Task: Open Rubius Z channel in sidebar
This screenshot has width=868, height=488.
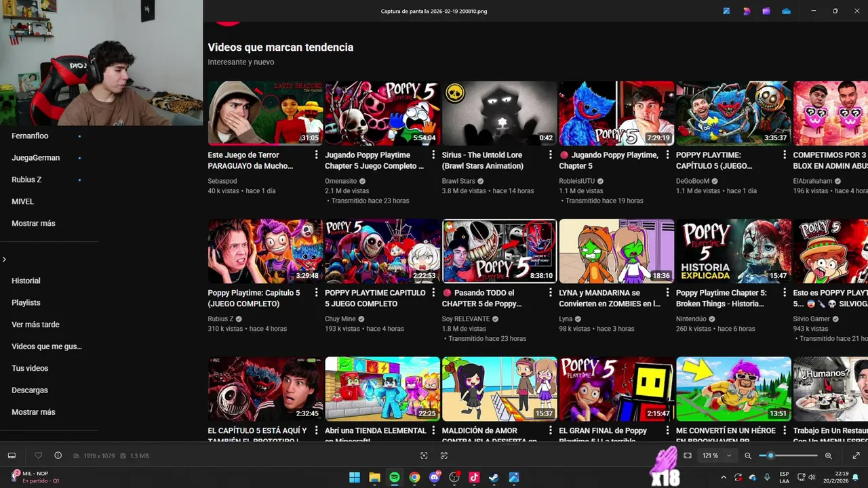Action: (26, 180)
